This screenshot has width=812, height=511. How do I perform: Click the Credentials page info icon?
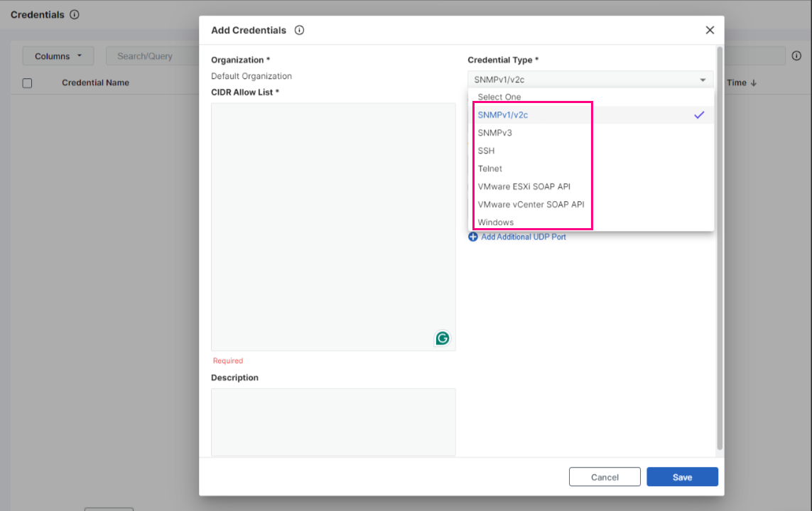75,15
